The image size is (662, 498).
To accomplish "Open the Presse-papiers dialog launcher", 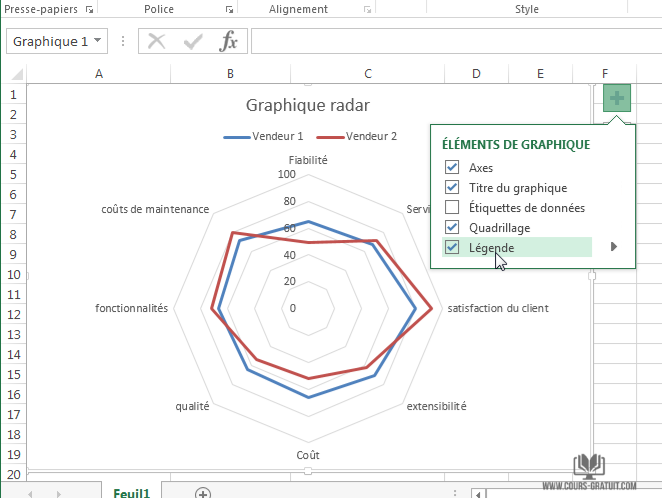I will pyautogui.click(x=90, y=10).
